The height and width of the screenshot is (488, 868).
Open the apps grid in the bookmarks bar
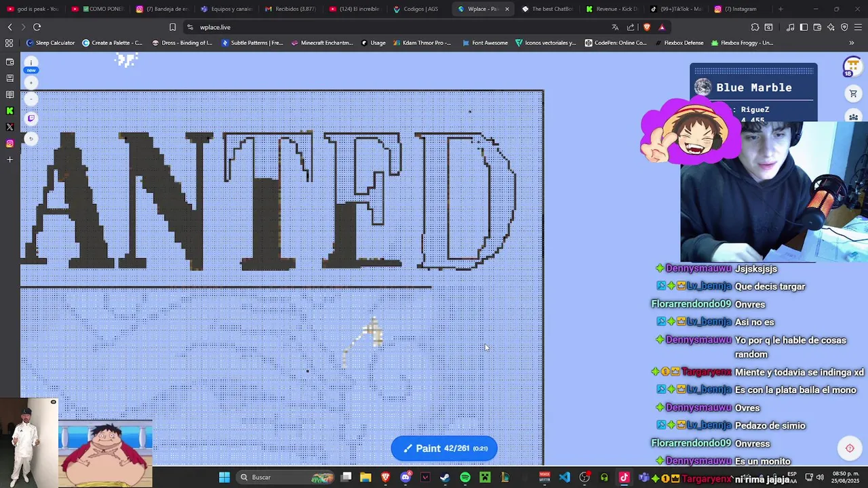[9, 43]
